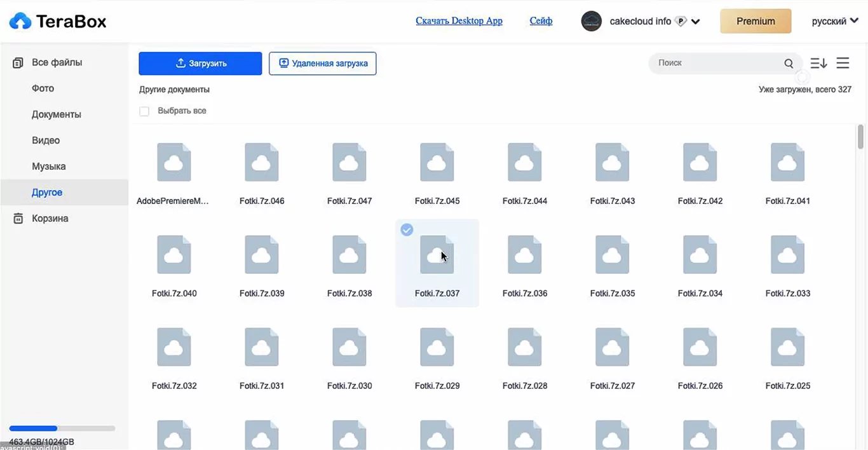
Task: Click the search magnifier icon
Action: pyautogui.click(x=789, y=64)
